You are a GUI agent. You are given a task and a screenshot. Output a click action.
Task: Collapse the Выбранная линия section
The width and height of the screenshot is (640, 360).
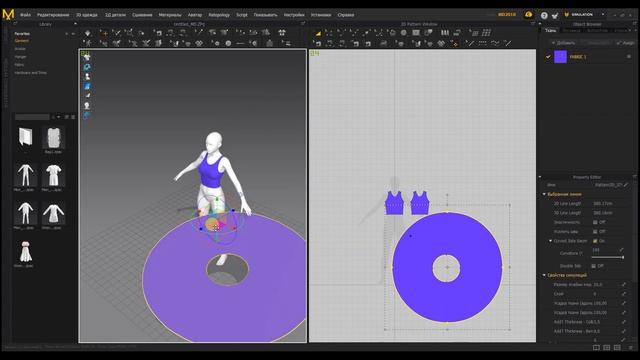click(544, 194)
